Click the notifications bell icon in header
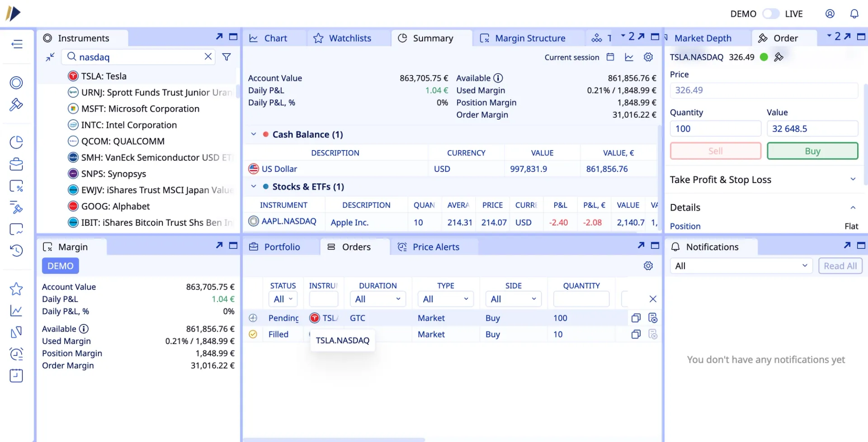The width and height of the screenshot is (868, 442). coord(854,14)
